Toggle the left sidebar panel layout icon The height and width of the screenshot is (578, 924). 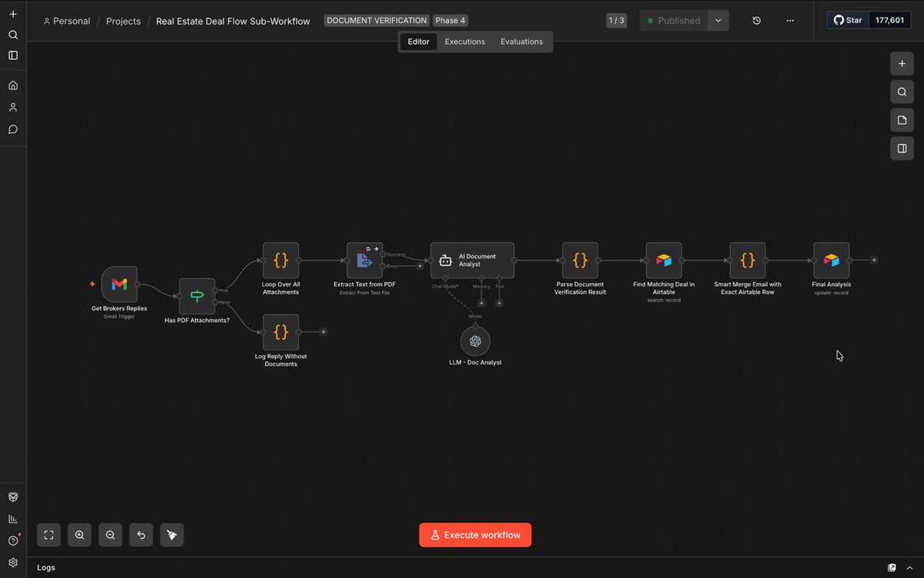tap(13, 55)
